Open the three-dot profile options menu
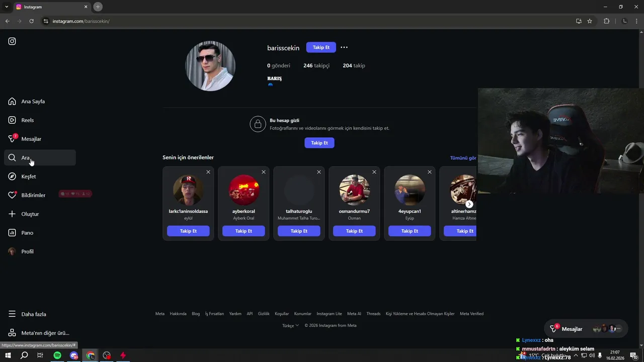This screenshot has width=644, height=362. (344, 47)
